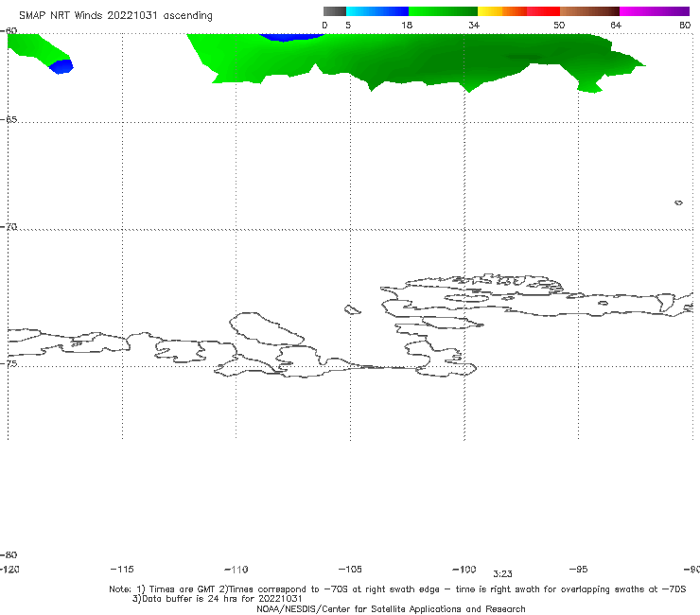Screen dimensions: 700x615
Task: Click the longitude label "-95"
Action: coord(579,569)
